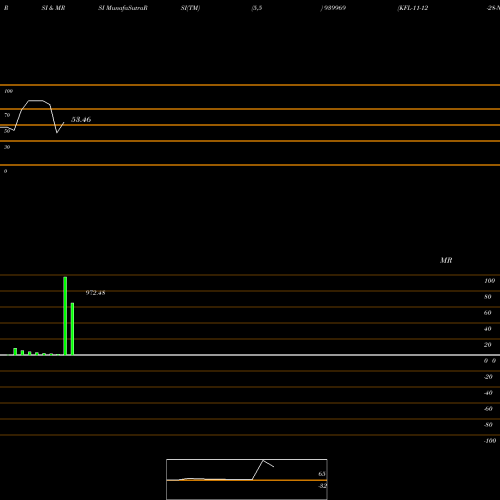
Task: Click the MR label above right axis
Action: [446, 260]
